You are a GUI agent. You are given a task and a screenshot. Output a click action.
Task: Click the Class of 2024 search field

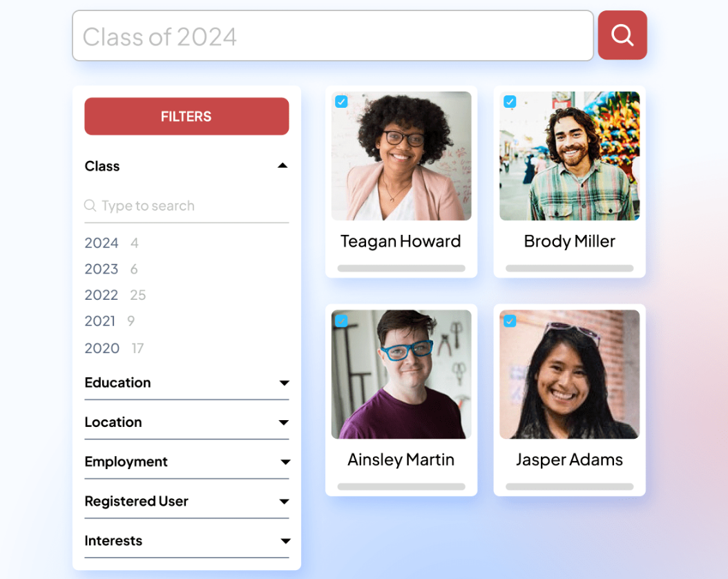pos(333,36)
